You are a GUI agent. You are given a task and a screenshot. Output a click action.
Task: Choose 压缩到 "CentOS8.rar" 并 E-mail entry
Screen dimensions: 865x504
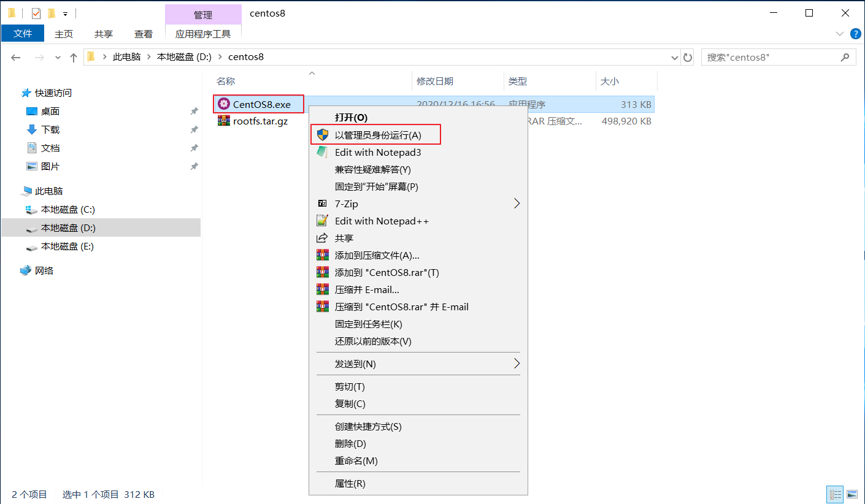(402, 307)
